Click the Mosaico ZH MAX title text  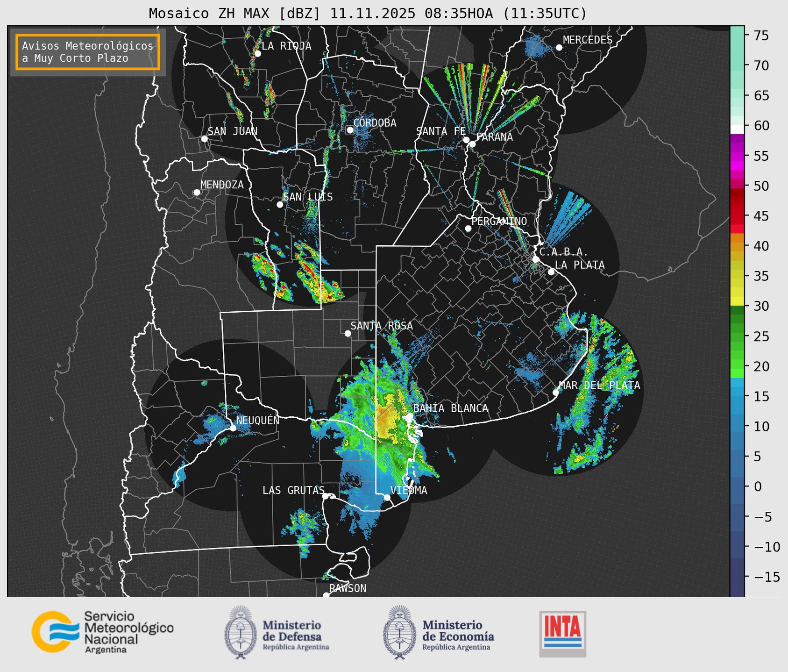pyautogui.click(x=368, y=14)
